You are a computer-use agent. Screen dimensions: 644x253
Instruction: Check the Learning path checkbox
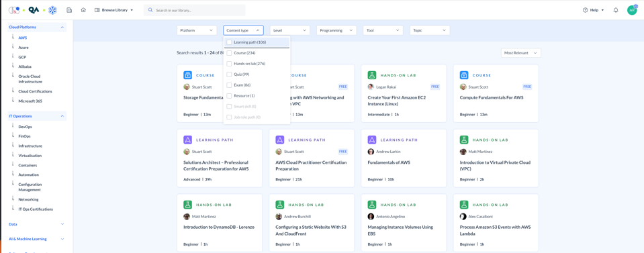[x=229, y=42]
